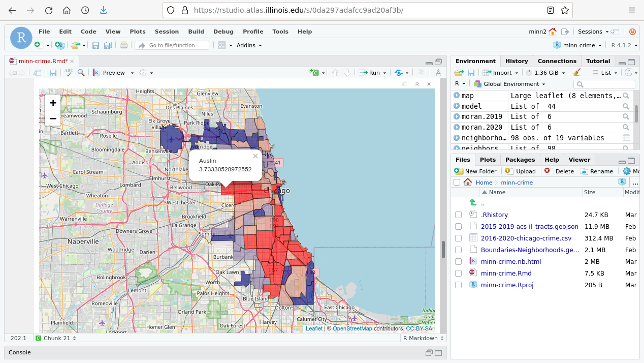Open the minn-crime.nb.html file
The height and width of the screenshot is (363, 644).
(510, 262)
